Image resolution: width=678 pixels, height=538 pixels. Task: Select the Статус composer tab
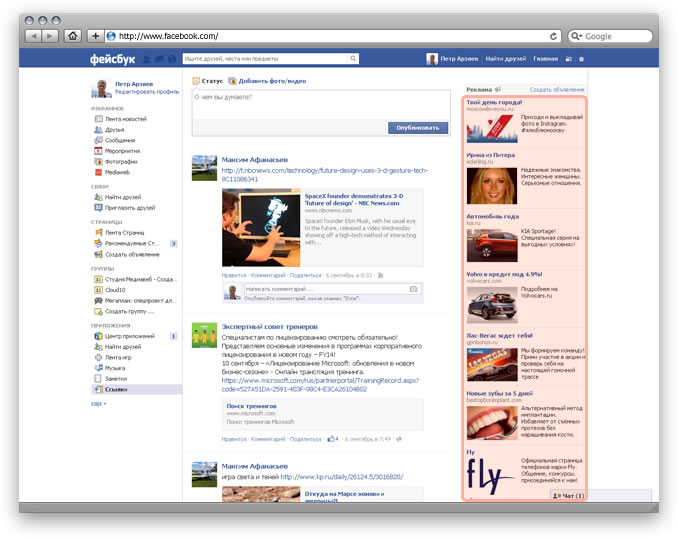coord(208,81)
